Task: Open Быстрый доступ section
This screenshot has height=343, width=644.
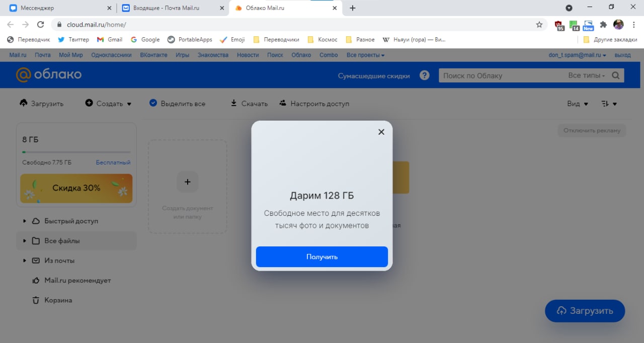Action: click(71, 221)
